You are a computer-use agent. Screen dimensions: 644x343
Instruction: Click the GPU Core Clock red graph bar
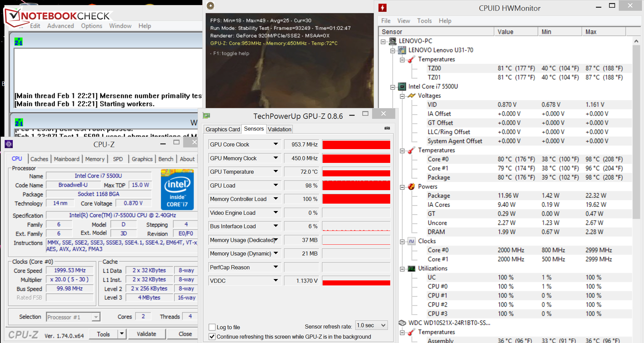pyautogui.click(x=356, y=145)
